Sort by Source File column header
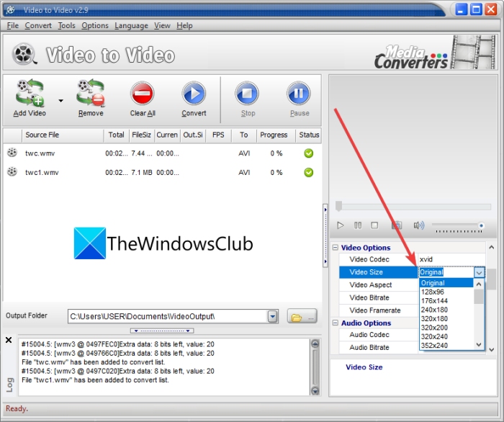The width and height of the screenshot is (504, 422). click(x=63, y=135)
